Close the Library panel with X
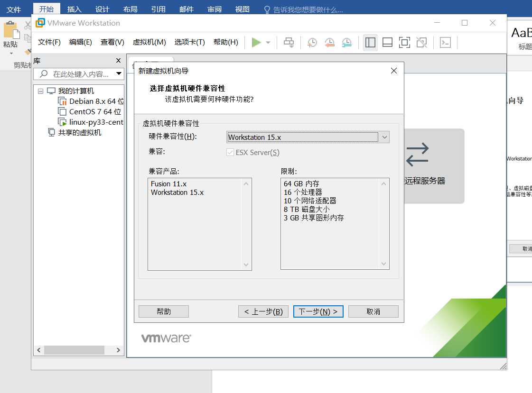This screenshot has width=532, height=393. tap(119, 61)
